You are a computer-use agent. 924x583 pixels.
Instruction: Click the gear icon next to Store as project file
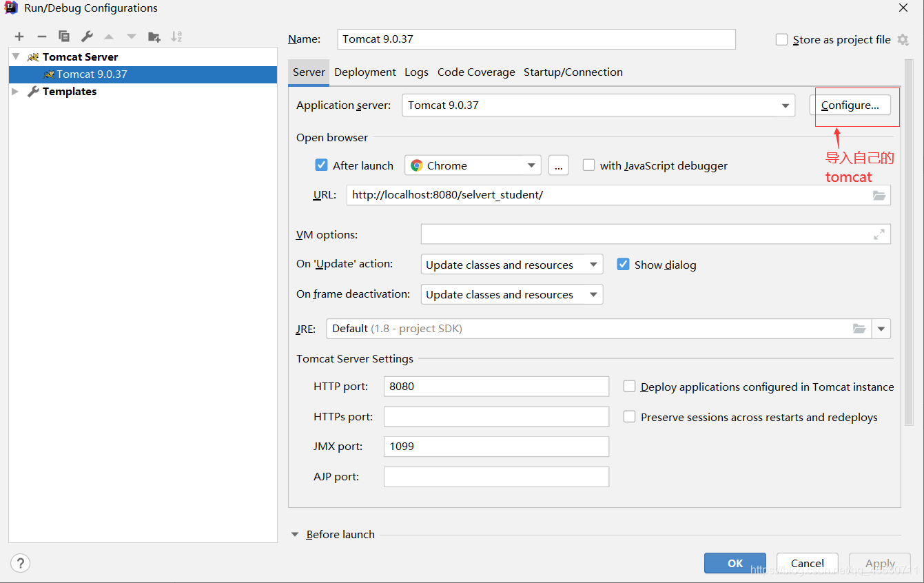click(903, 40)
